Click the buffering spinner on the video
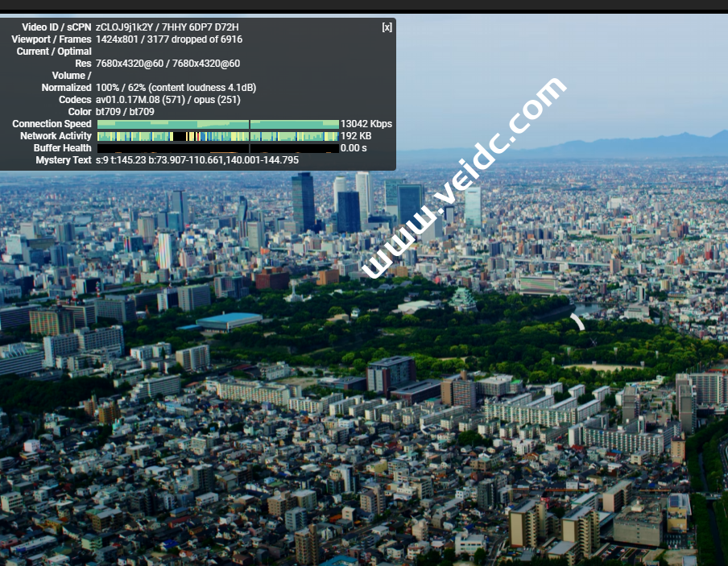This screenshot has width=728, height=566. point(577,321)
